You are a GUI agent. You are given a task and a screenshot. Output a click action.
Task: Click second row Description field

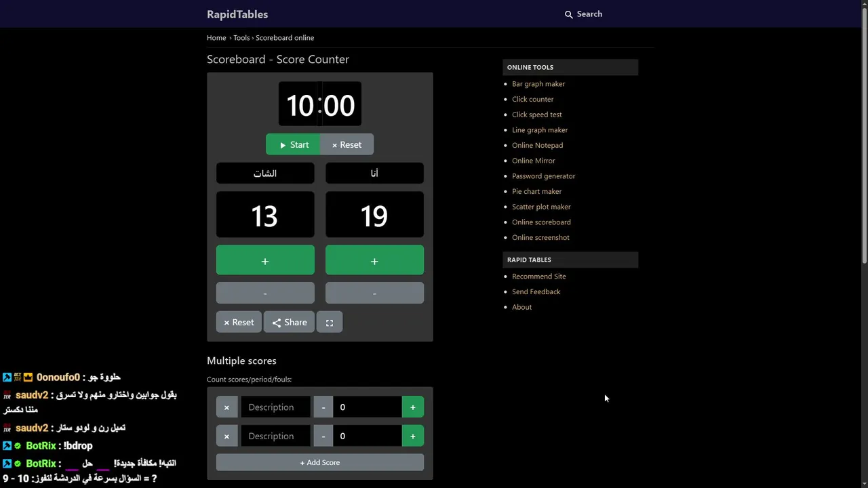coord(275,436)
